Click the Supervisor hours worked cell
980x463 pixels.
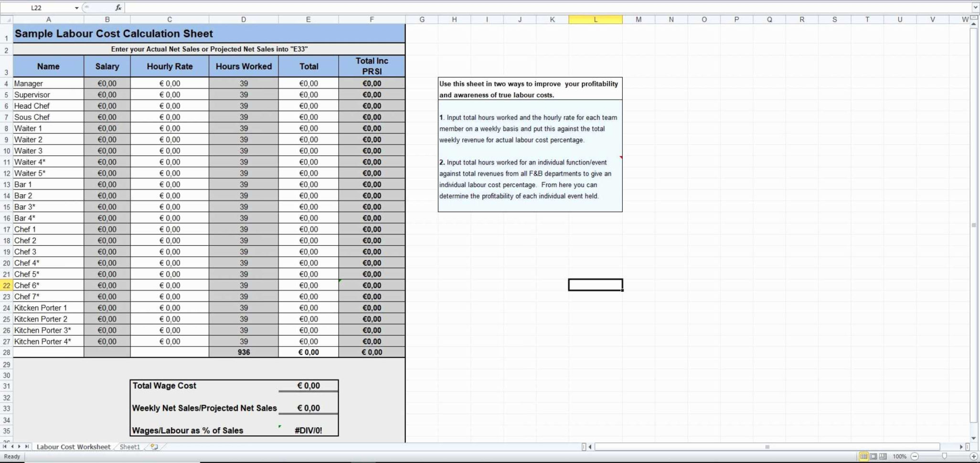(x=244, y=95)
